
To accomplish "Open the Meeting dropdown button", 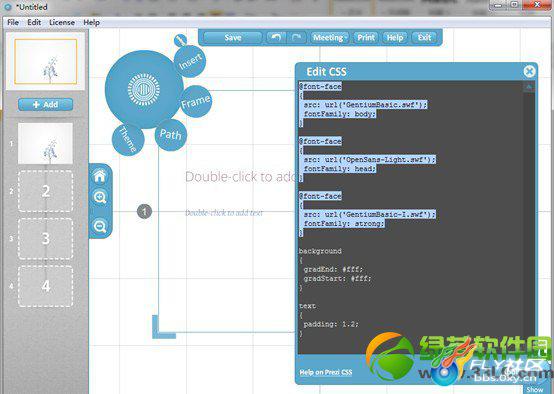I will [329, 37].
